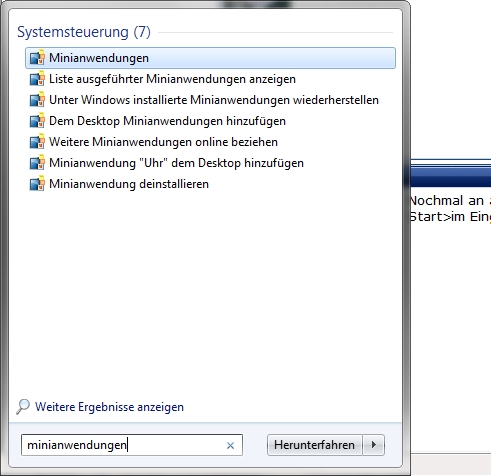Open Liste ausgeführter Minianwendungen anzeigen
491x476 pixels.
(x=172, y=79)
